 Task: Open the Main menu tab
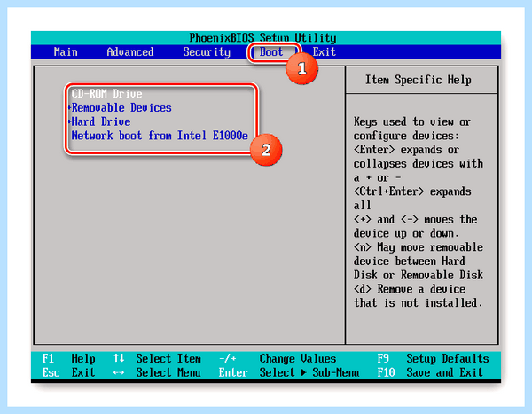pos(66,52)
